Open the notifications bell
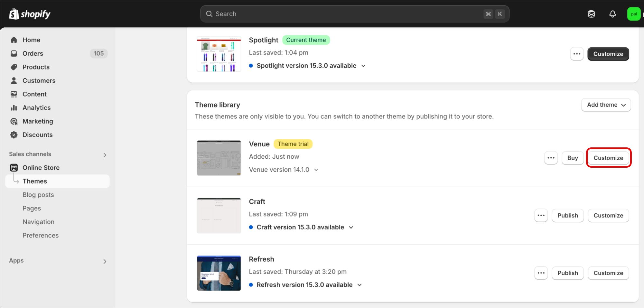Screen dimensions: 644x308 tap(612, 14)
